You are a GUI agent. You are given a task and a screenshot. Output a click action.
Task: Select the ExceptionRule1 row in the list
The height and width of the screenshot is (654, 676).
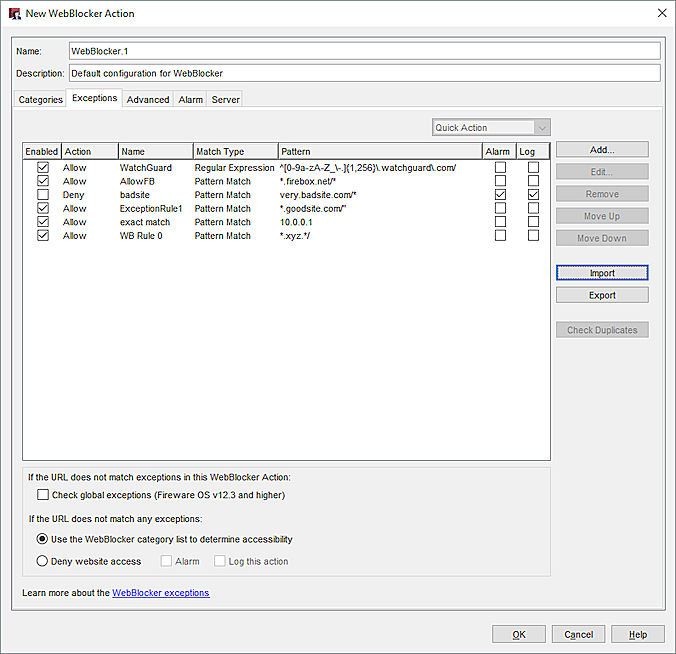(150, 209)
